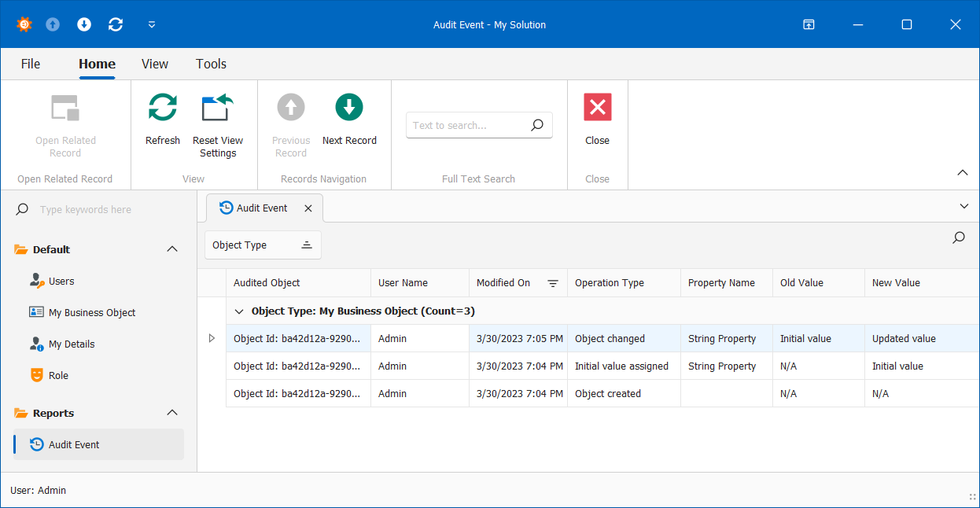This screenshot has width=980, height=508.
Task: Click the Refresh ribbon button
Action: coord(163,120)
